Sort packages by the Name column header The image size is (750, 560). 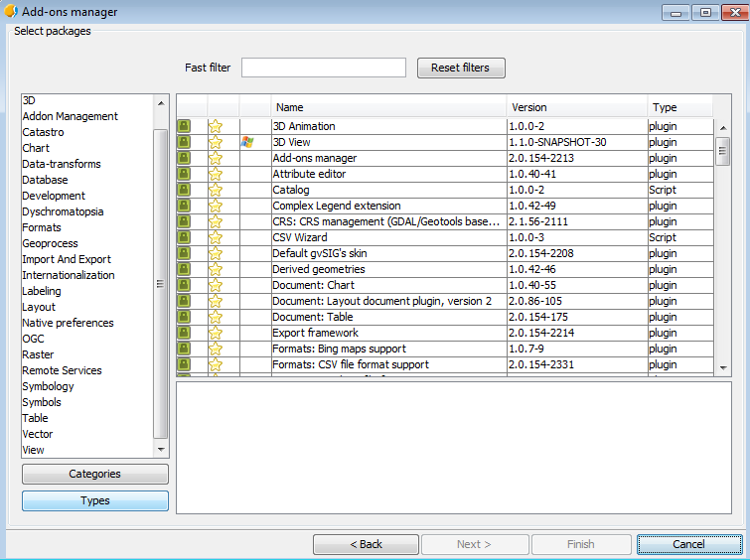[x=387, y=107]
